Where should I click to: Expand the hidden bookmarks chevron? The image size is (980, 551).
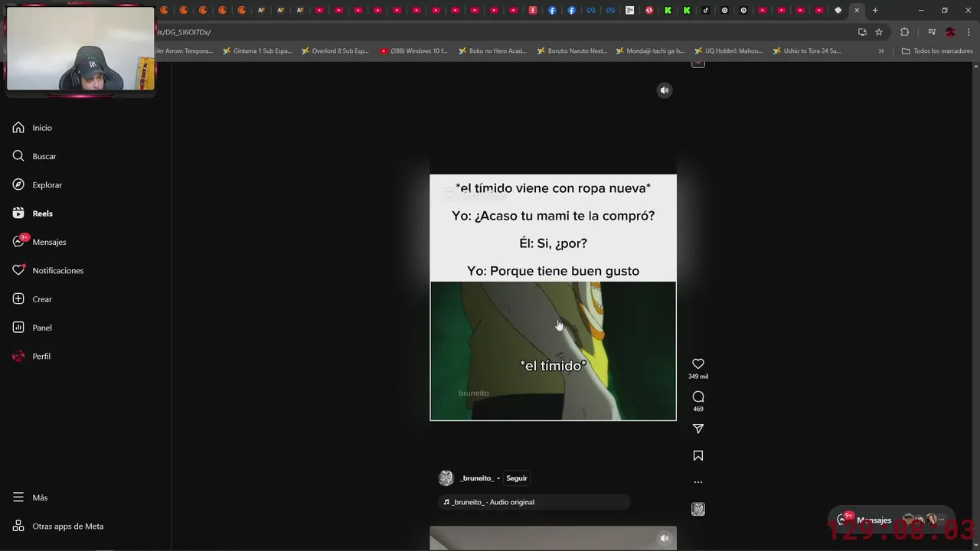coord(881,51)
